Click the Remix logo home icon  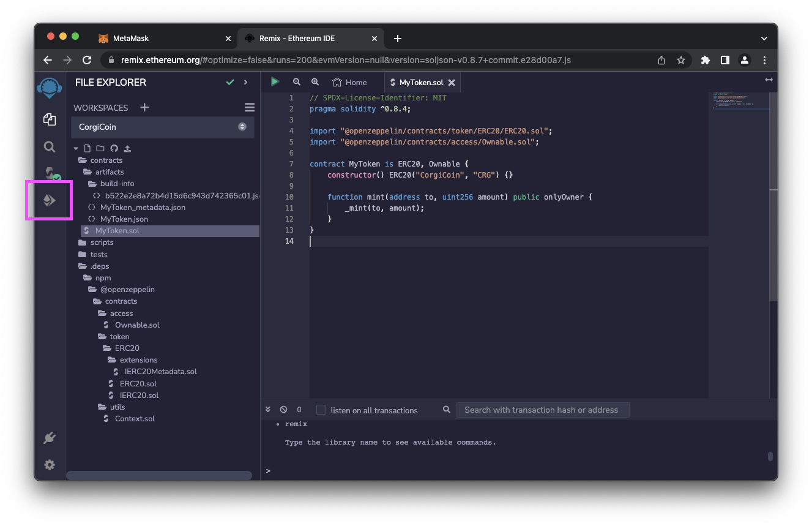point(50,88)
